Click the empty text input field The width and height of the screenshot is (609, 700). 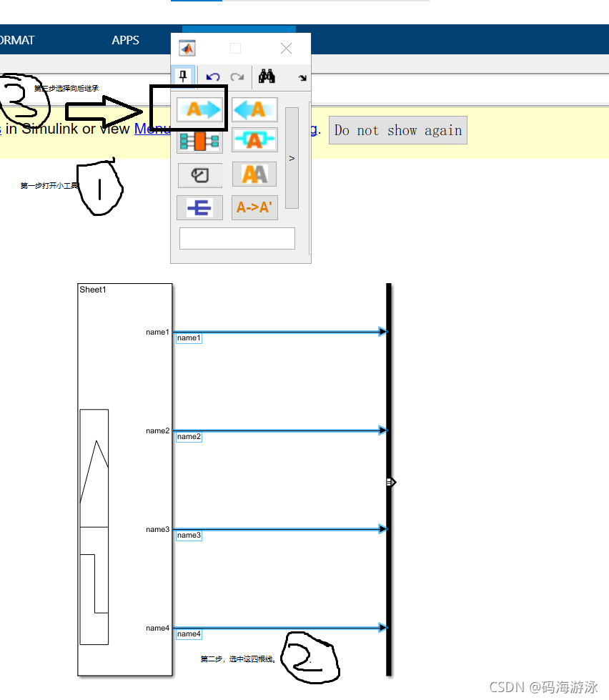coord(237,238)
